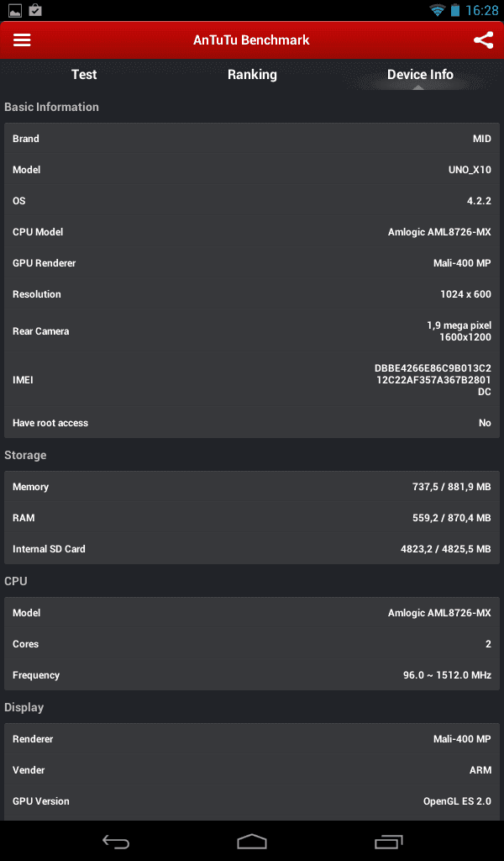This screenshot has width=504, height=861.
Task: Select the GPU Version row
Action: tap(252, 801)
